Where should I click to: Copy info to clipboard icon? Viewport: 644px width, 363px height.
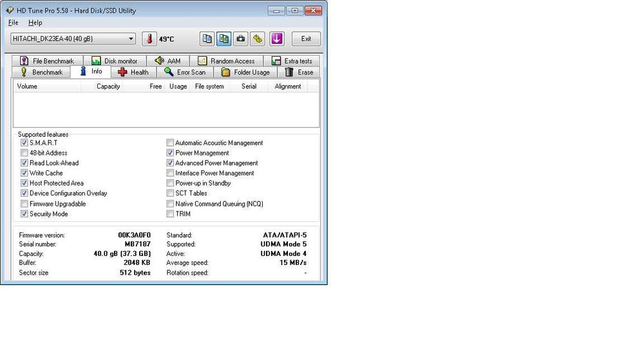pos(207,39)
